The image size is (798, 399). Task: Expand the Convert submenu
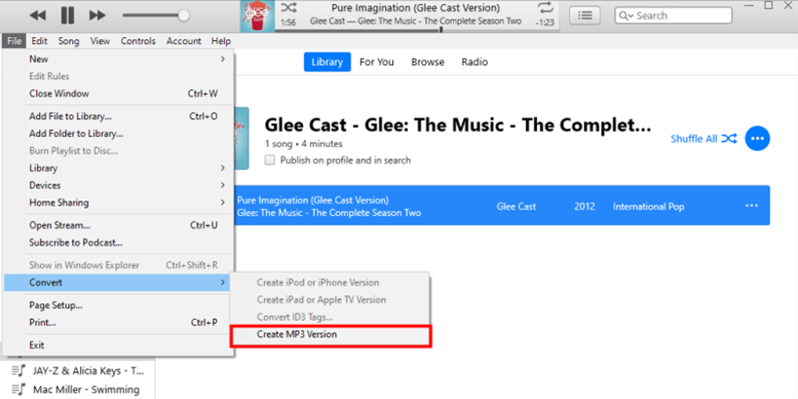tap(118, 282)
